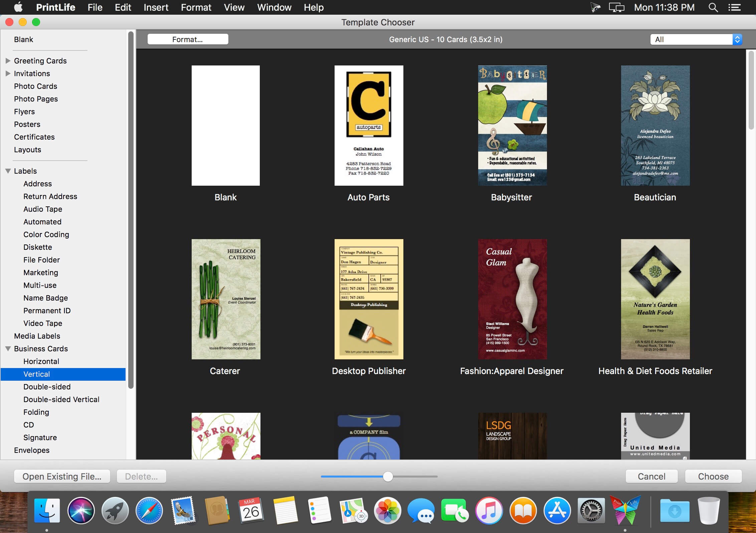
Task: Open Messages app in the dock
Action: point(422,510)
